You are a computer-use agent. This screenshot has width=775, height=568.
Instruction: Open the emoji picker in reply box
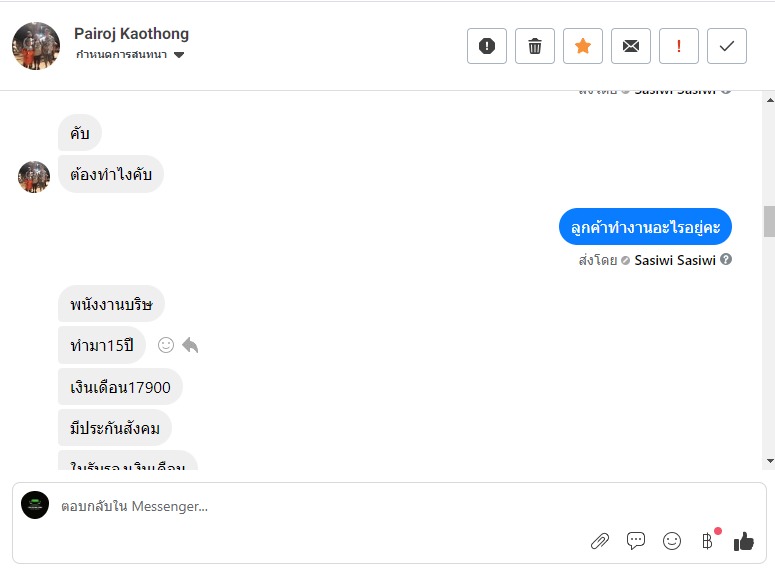pyautogui.click(x=672, y=541)
